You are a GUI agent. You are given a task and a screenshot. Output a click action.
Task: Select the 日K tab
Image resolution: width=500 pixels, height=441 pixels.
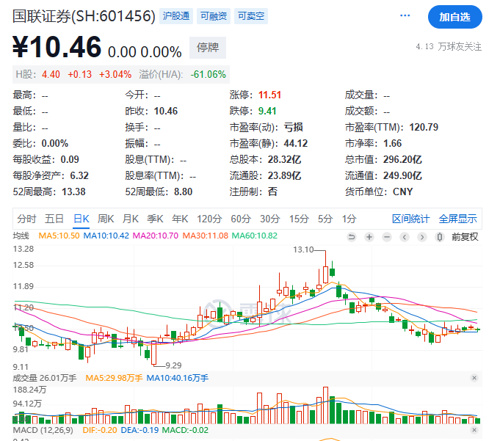[x=81, y=219]
